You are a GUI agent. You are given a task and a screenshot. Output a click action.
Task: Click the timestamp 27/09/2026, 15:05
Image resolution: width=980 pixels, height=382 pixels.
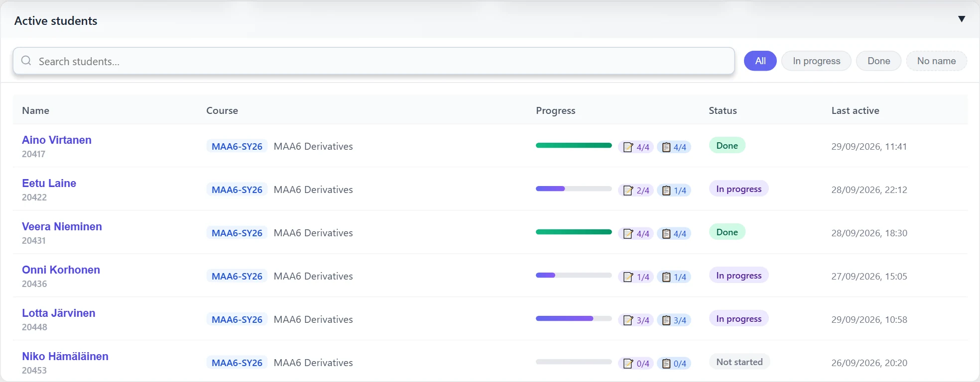(869, 276)
